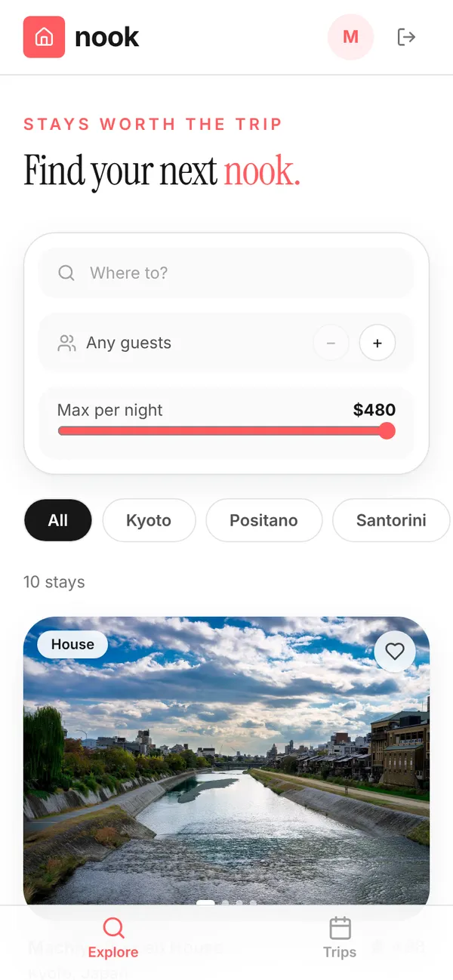Screen dimensions: 453x980
Task: Favorite the listing with heart icon
Action: point(395,651)
